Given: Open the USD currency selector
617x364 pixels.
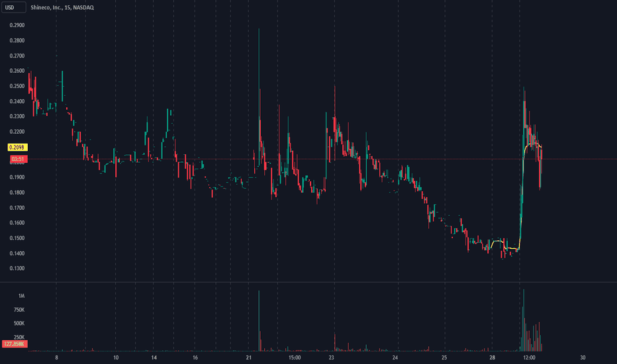Looking at the screenshot, I should (13, 7).
